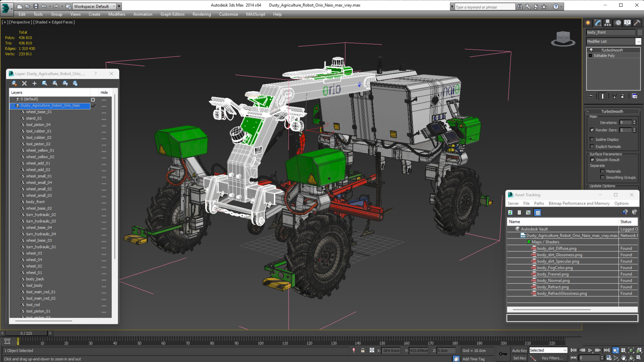Click Refresh icon in Asset Tracking
The height and width of the screenshot is (362, 644).
click(x=510, y=212)
